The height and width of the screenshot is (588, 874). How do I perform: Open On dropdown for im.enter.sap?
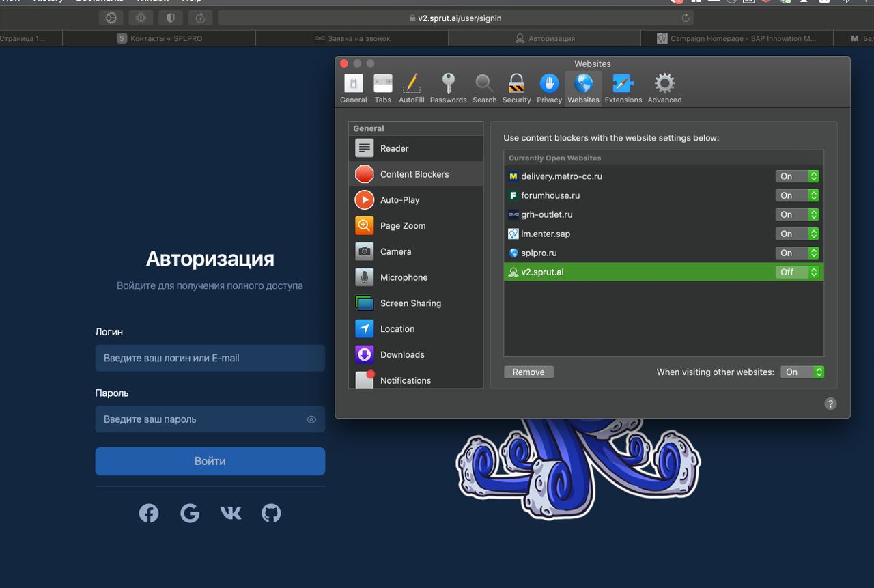(797, 234)
